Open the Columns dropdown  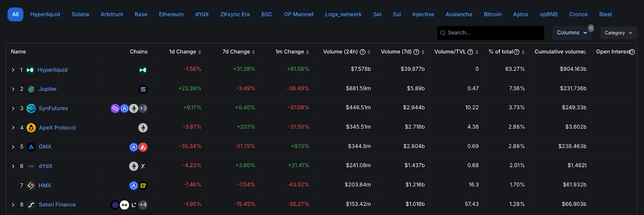572,33
